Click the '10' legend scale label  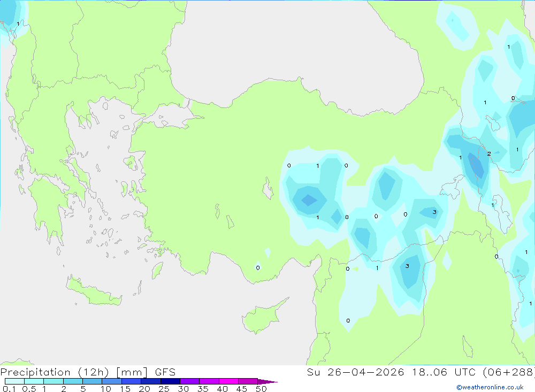(105, 389)
